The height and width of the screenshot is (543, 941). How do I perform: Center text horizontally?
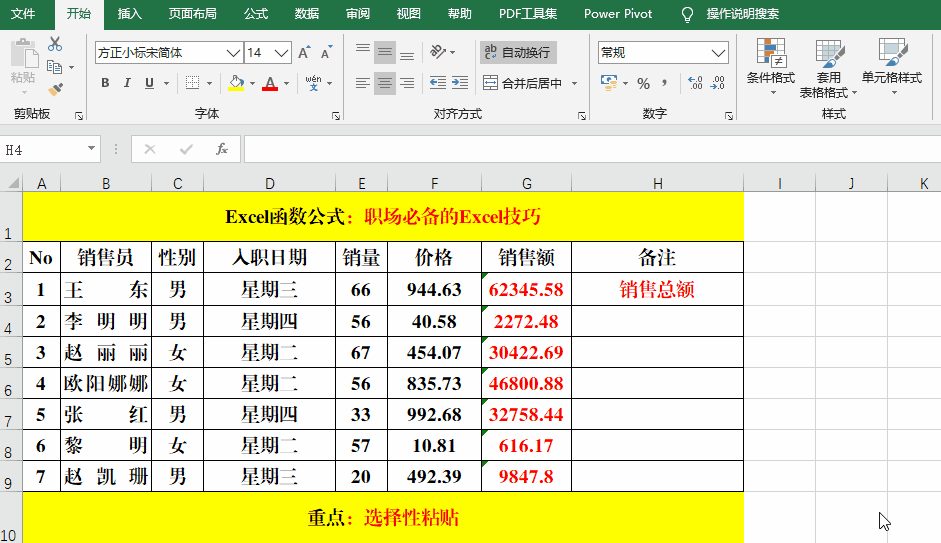[x=385, y=83]
